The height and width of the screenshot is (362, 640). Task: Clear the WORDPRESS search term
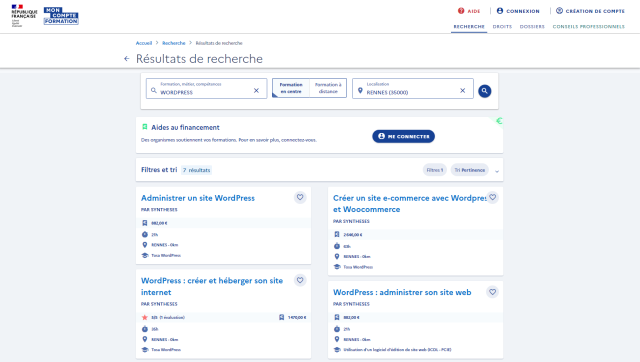(x=256, y=91)
